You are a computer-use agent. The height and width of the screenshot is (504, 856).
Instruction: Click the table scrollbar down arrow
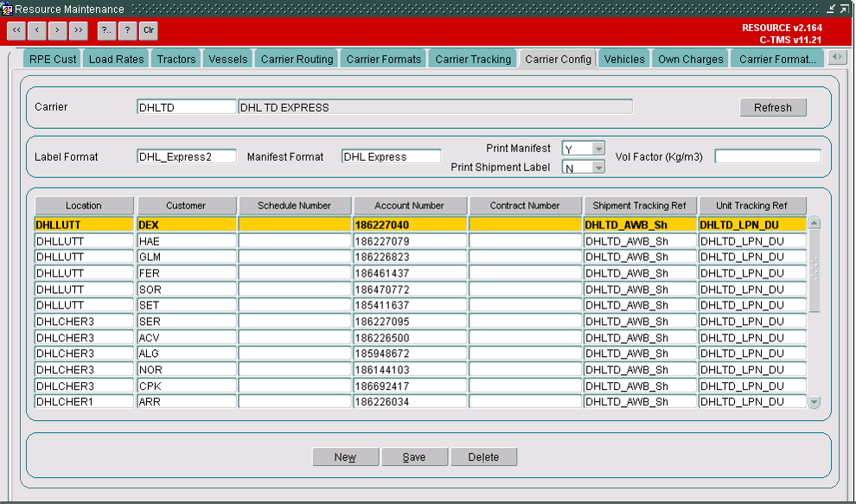(814, 403)
